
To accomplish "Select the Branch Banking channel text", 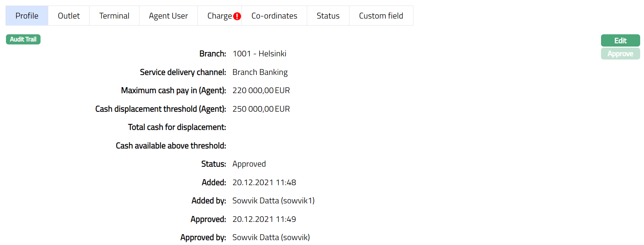I will point(260,72).
